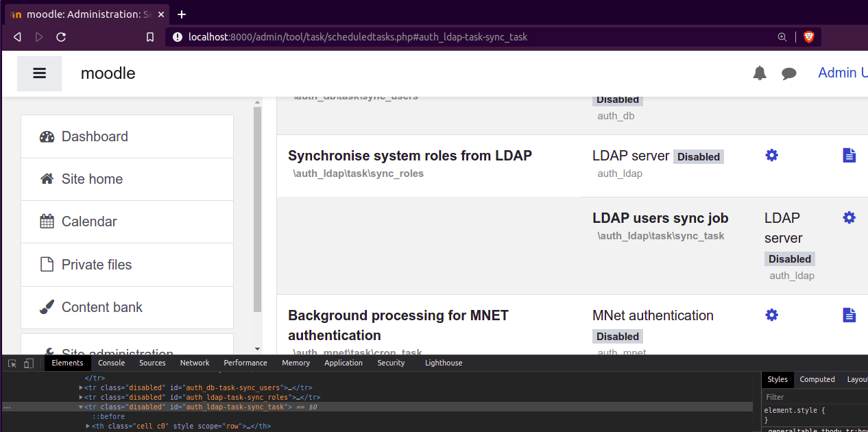Collapse the auth_ldap-task-sync_task tr node
This screenshot has width=868, height=432.
click(82, 407)
